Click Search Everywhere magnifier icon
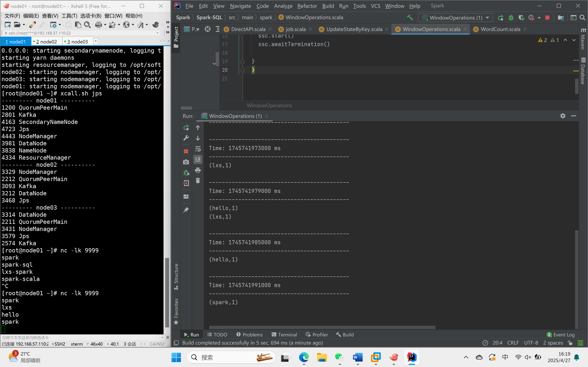The width and height of the screenshot is (588, 367). tap(582, 18)
